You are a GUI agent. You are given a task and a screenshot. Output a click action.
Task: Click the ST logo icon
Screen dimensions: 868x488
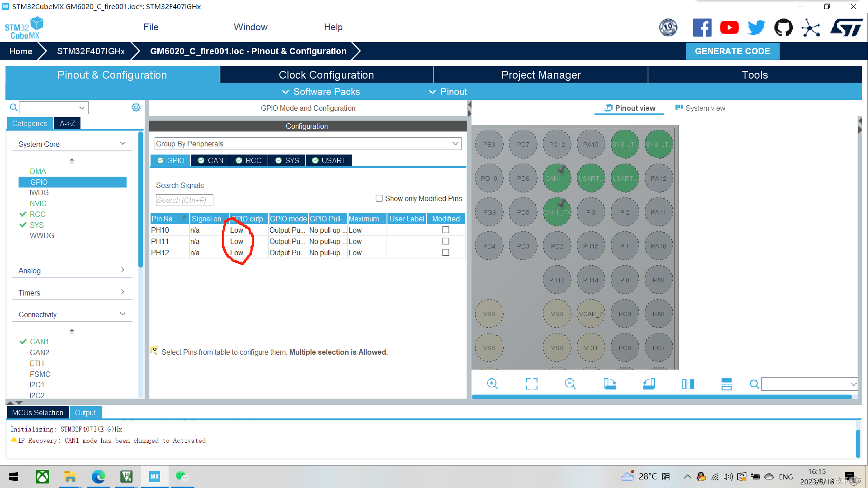846,28
